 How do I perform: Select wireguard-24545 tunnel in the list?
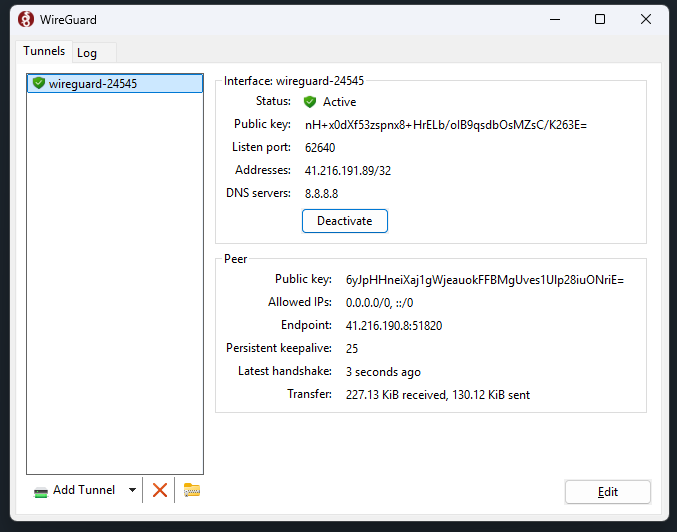pyautogui.click(x=115, y=83)
